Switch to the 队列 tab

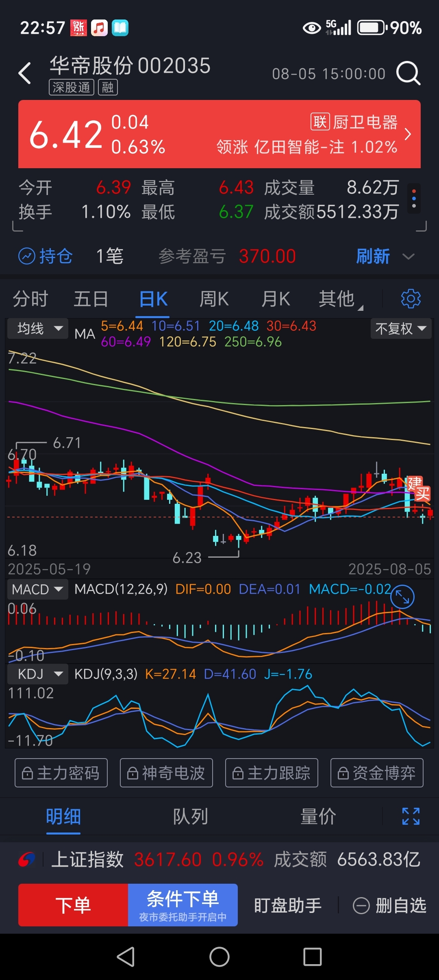[191, 816]
